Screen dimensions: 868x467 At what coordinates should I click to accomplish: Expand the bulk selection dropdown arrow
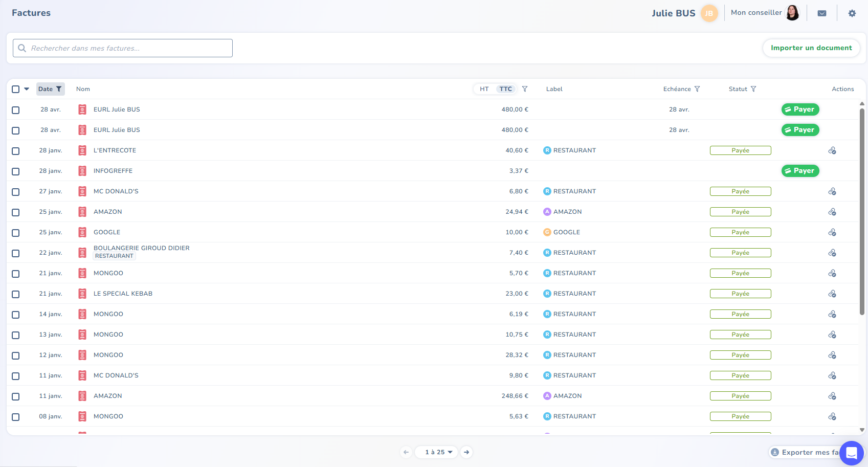27,89
